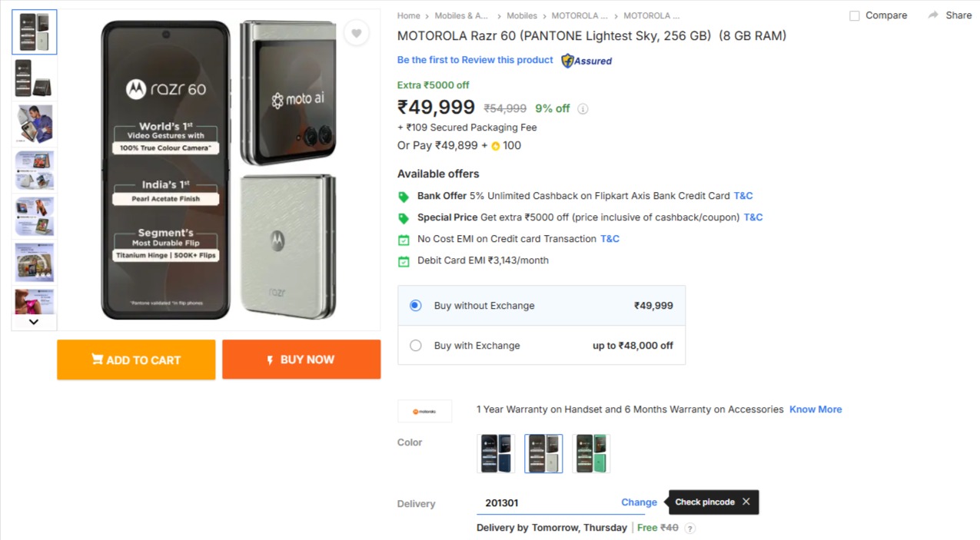980x540 pixels.
Task: Click the SuperCoin icon near 100
Action: tap(496, 146)
